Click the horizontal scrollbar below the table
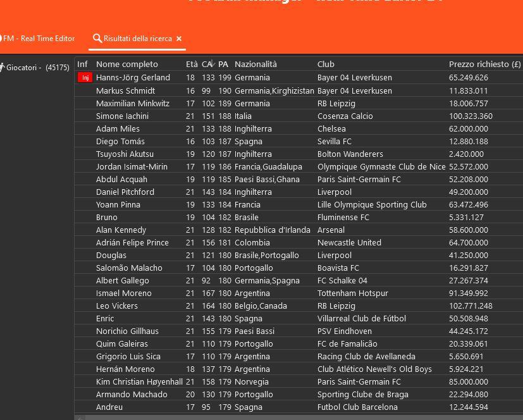Image resolution: width=523 pixels, height=420 pixels. [x=297, y=417]
